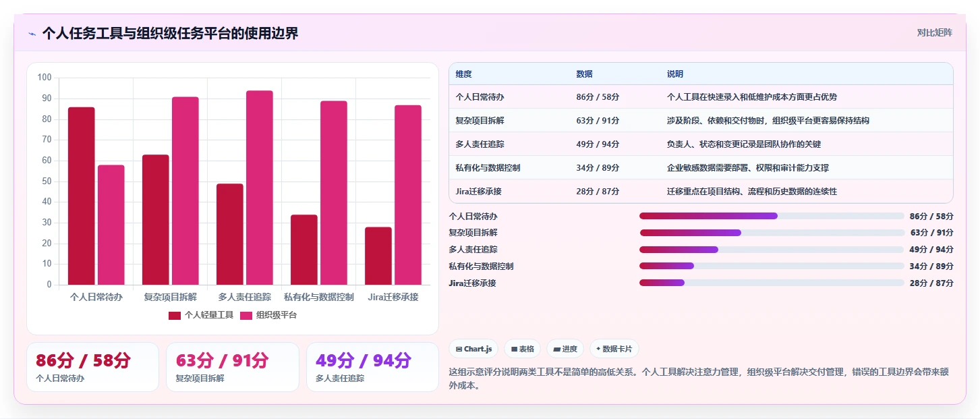Click the description 个人工具在快速录入和低维护成本方面更占优势
The height and width of the screenshot is (419, 980).
click(752, 97)
